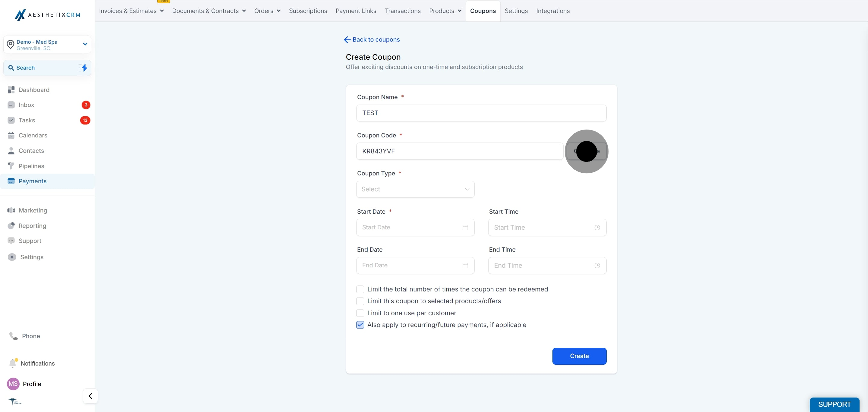Check limit coupon to selected products/offers
Screen dimensions: 868x412
[x=360, y=301]
